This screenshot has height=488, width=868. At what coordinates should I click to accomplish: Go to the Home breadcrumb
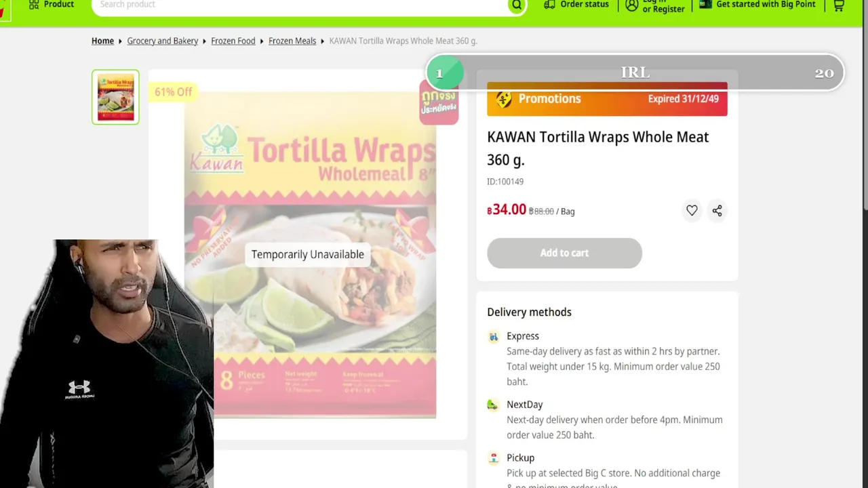[x=102, y=41]
